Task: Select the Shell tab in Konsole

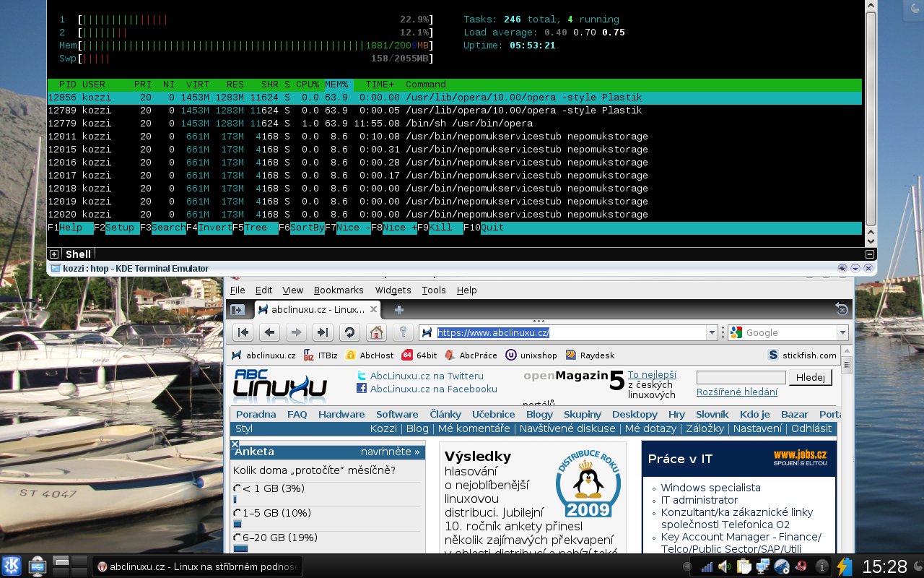Action: (x=79, y=254)
